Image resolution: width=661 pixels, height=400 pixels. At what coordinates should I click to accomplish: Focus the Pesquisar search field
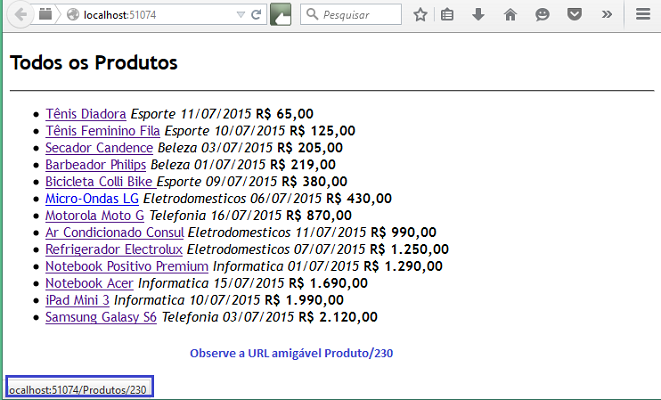[351, 15]
